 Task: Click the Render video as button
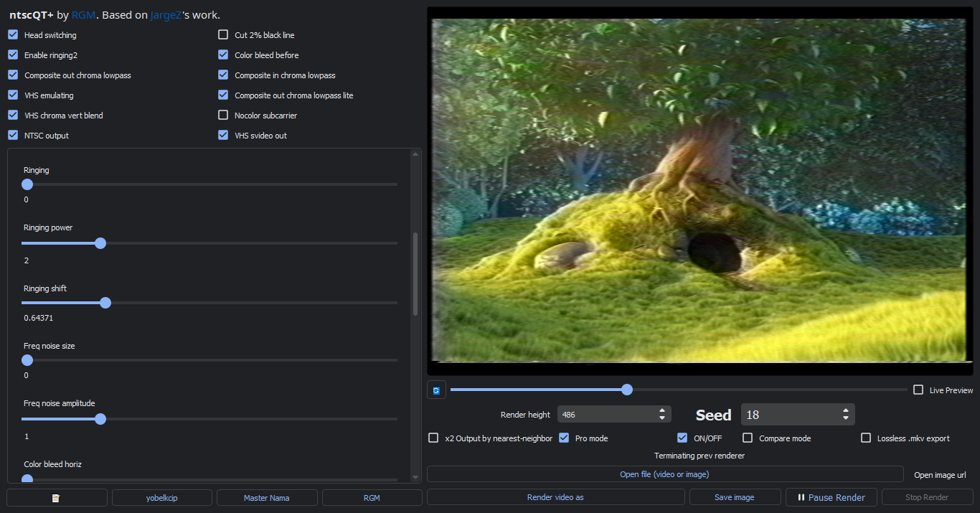(x=556, y=497)
